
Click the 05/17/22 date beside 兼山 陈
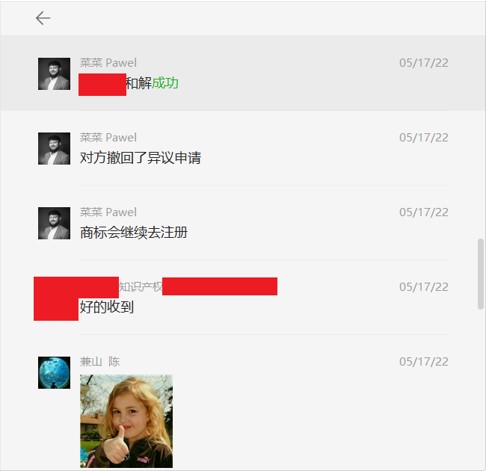click(424, 361)
